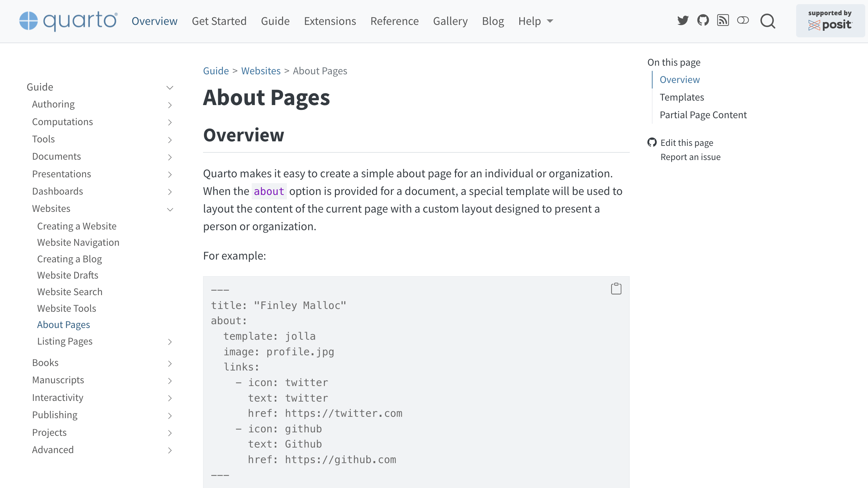Open site search magnifier icon

click(x=768, y=21)
